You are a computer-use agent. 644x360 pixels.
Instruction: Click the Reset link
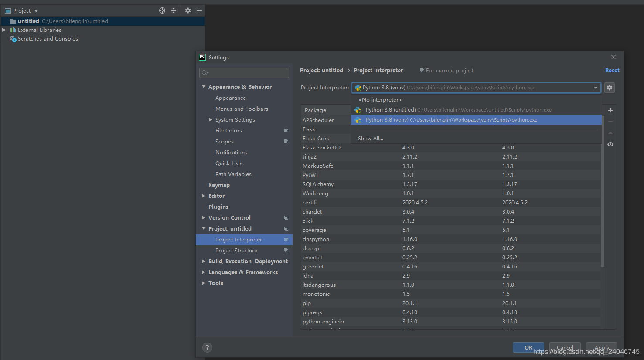click(x=612, y=71)
